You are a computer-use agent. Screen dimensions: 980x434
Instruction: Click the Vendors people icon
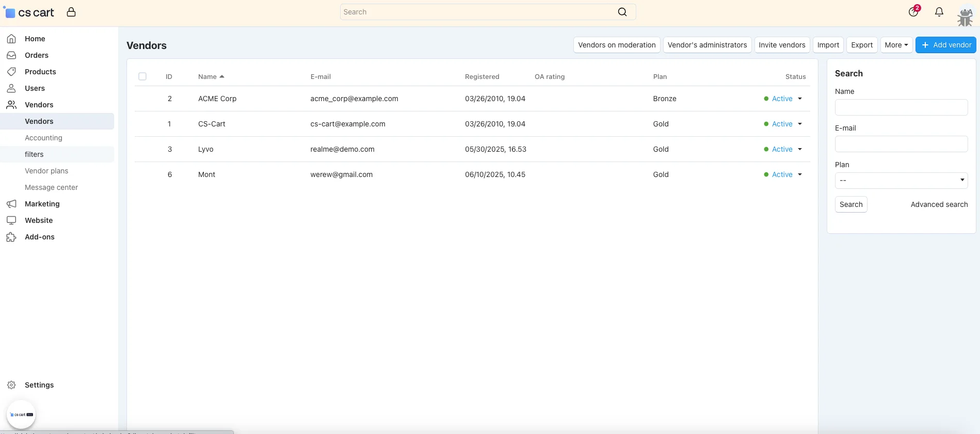(x=11, y=105)
